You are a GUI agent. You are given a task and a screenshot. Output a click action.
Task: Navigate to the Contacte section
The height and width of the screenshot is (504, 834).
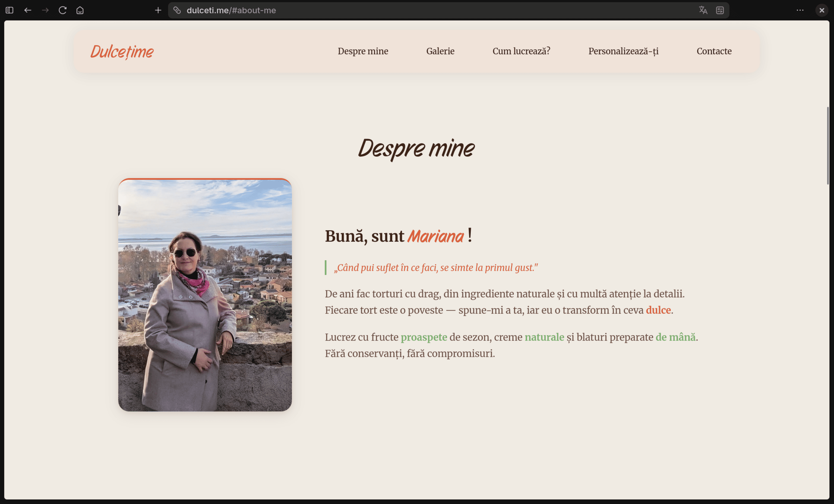[714, 51]
